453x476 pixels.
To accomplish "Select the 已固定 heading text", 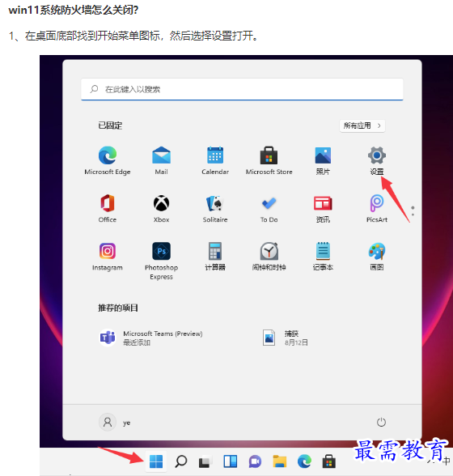I will pyautogui.click(x=110, y=125).
